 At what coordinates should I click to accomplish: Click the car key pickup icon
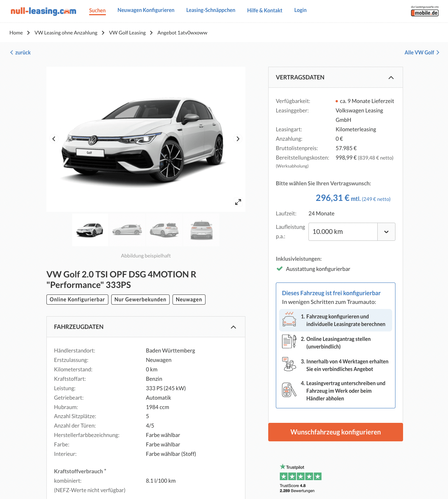tap(289, 390)
